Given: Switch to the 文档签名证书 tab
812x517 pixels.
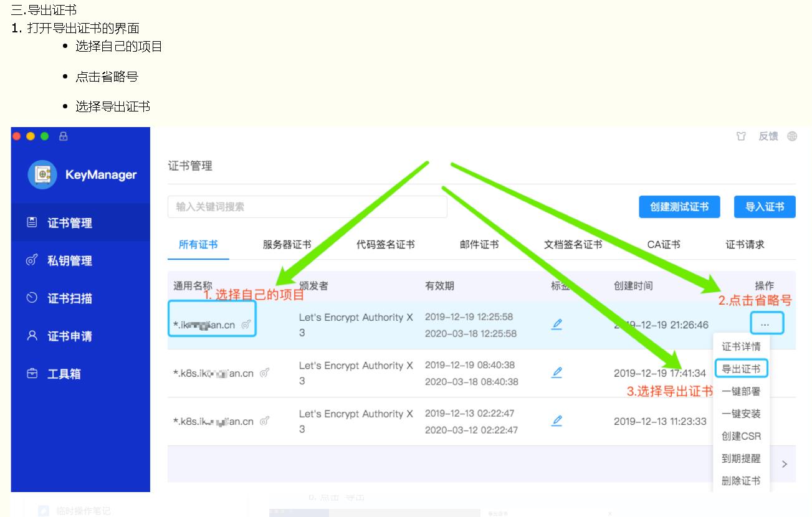Looking at the screenshot, I should pos(573,245).
